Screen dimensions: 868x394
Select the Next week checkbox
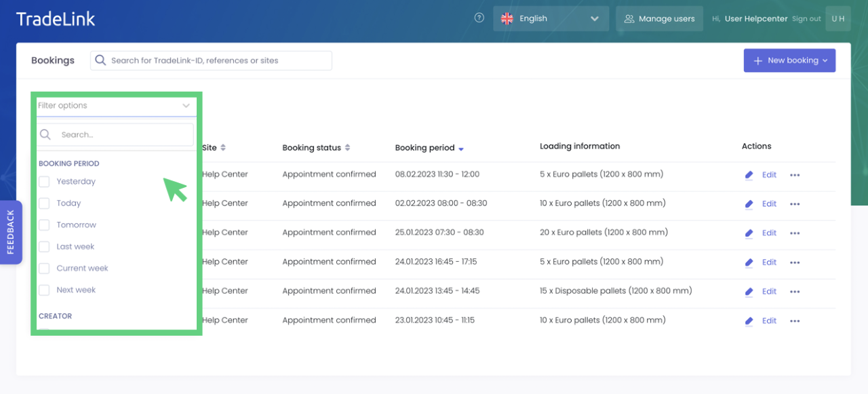click(x=44, y=290)
